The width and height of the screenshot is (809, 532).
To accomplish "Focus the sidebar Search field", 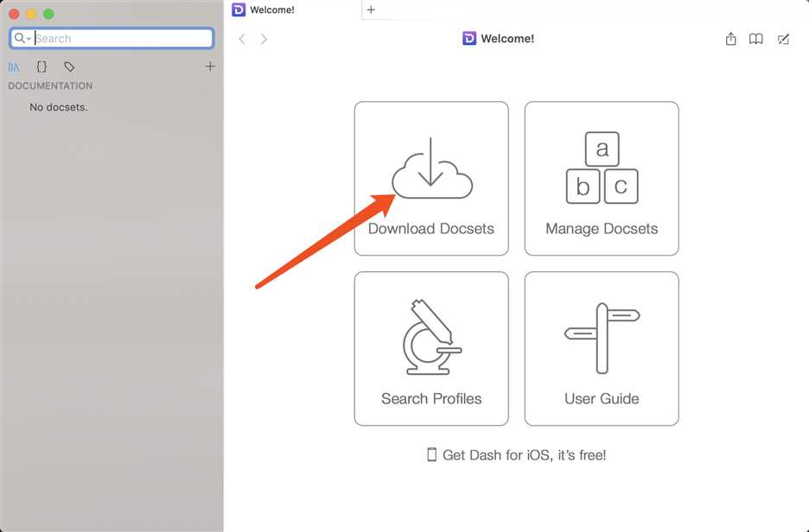I will coord(111,38).
